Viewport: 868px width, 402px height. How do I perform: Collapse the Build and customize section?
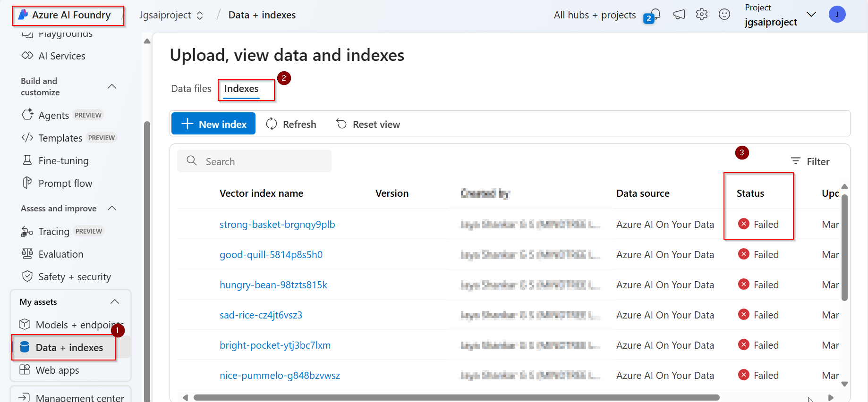coord(112,86)
